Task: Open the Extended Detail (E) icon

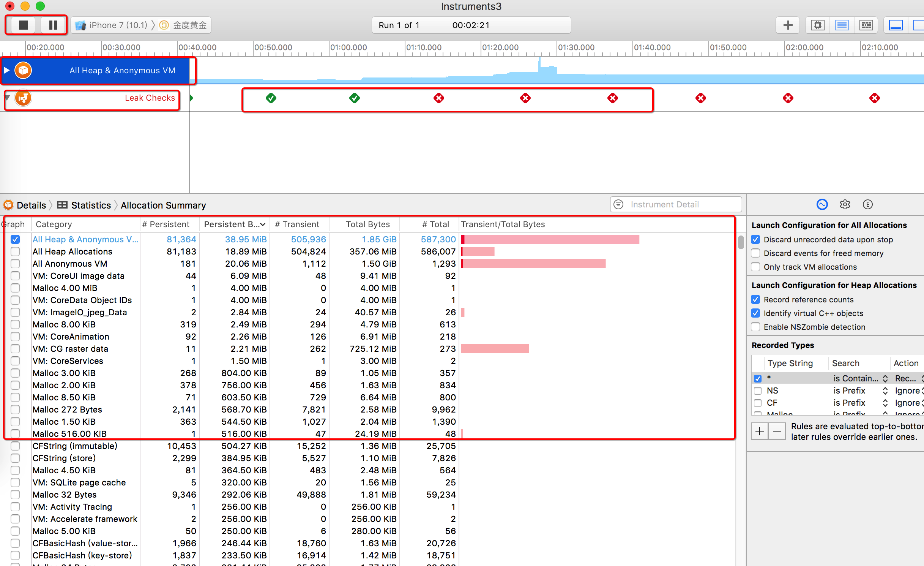Action: coord(867,204)
